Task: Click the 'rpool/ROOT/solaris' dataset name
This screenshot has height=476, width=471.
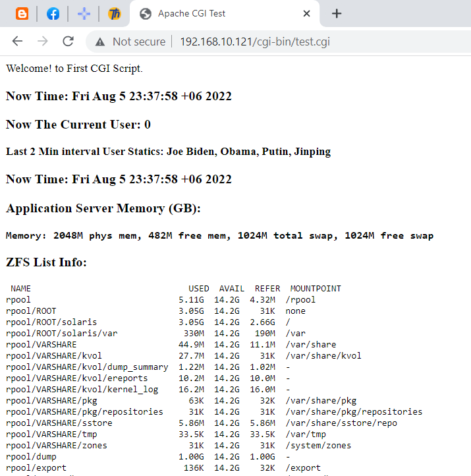Action: (x=51, y=322)
